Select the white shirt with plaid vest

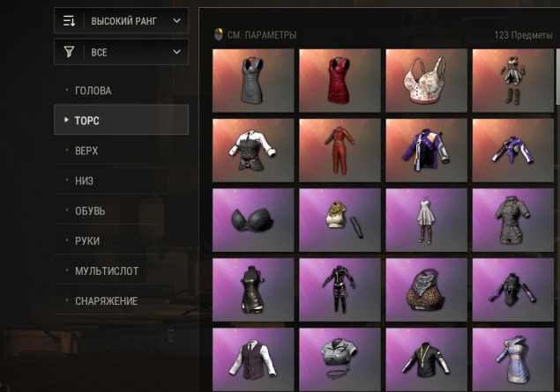pos(253,359)
